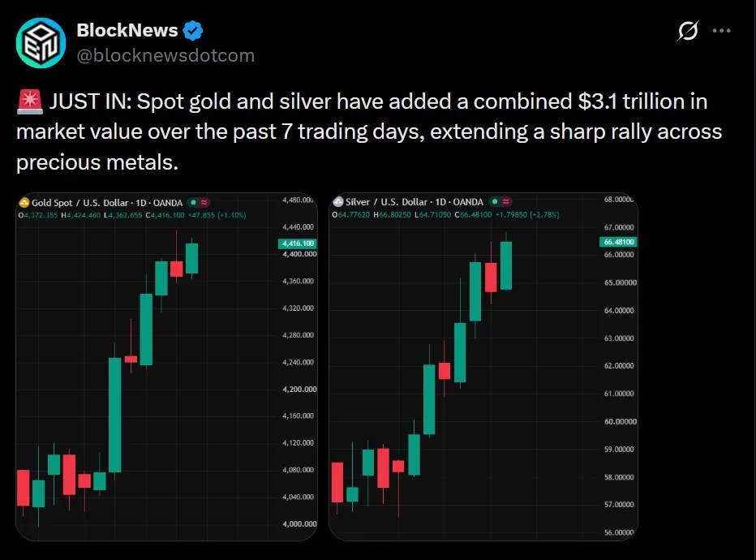Open the Silver chart image
Screen dimensions: 756x560
(483, 367)
